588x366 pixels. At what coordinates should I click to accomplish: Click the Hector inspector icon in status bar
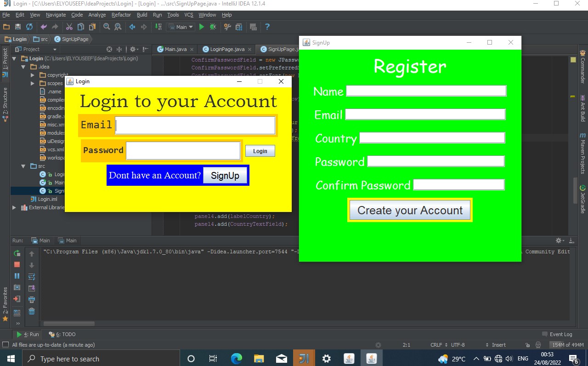(x=538, y=345)
